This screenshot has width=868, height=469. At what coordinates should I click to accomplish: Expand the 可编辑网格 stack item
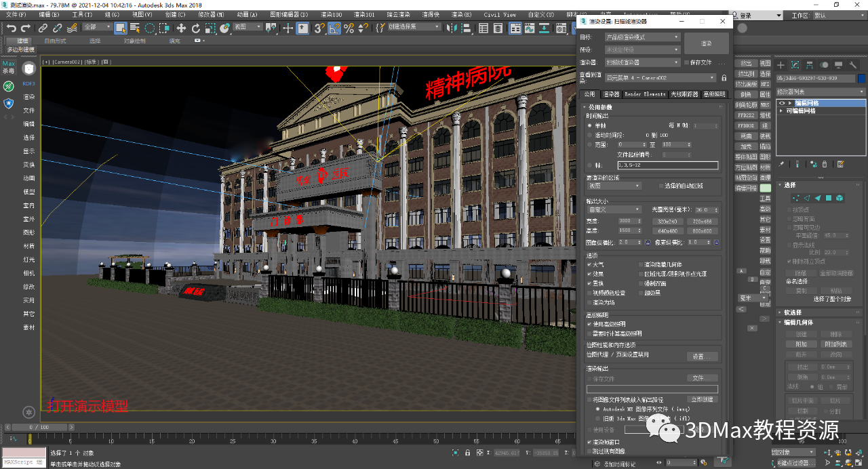coord(781,110)
